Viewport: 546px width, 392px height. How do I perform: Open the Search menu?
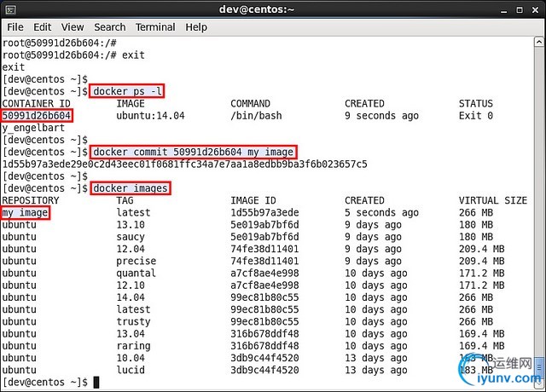(110, 27)
